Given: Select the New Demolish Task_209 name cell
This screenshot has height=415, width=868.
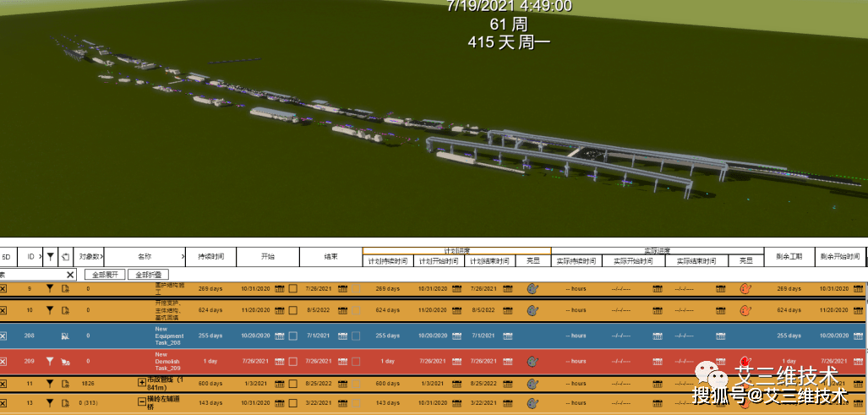Looking at the screenshot, I should click(x=169, y=361).
